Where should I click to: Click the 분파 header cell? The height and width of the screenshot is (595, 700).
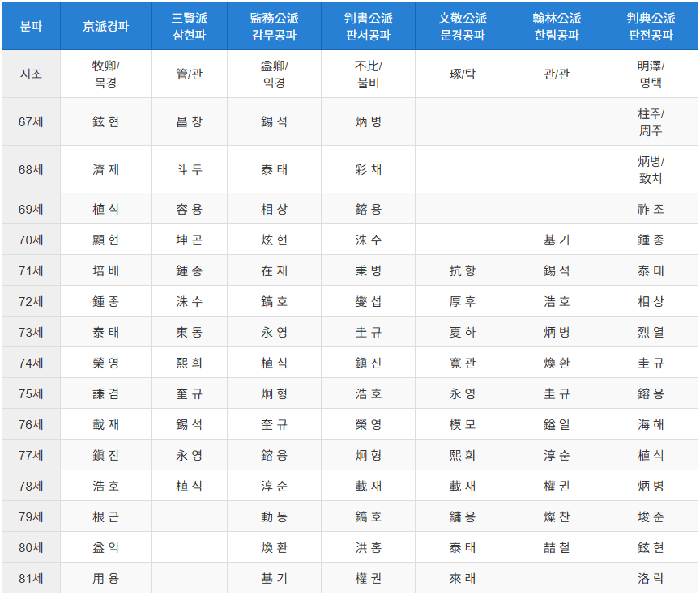click(31, 26)
